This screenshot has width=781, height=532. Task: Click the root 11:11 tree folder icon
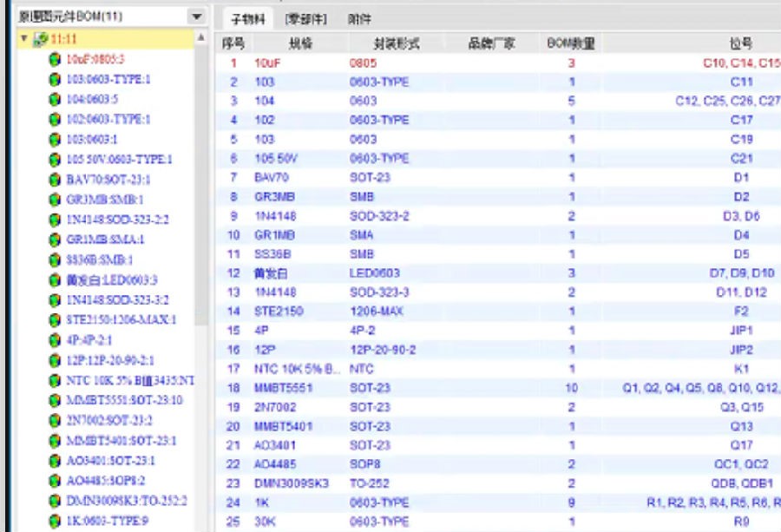(39, 40)
